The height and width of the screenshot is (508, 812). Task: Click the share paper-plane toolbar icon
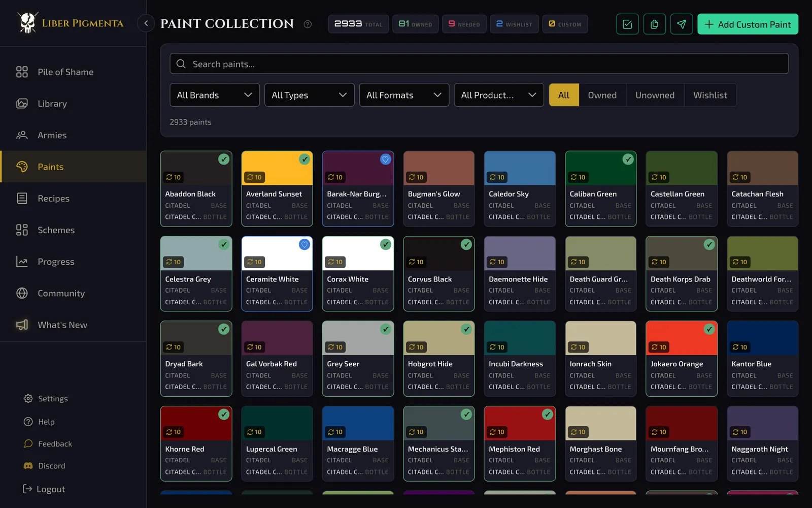[682, 24]
